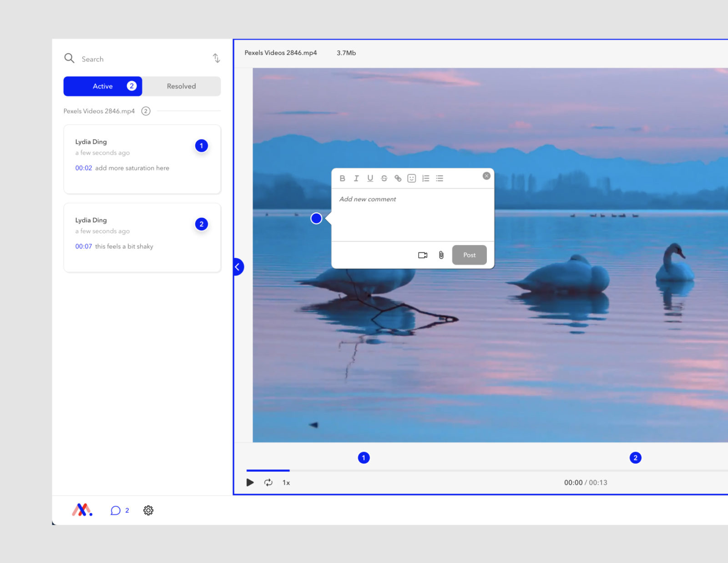Record a video comment with the camera icon
The height and width of the screenshot is (563, 728).
(422, 255)
